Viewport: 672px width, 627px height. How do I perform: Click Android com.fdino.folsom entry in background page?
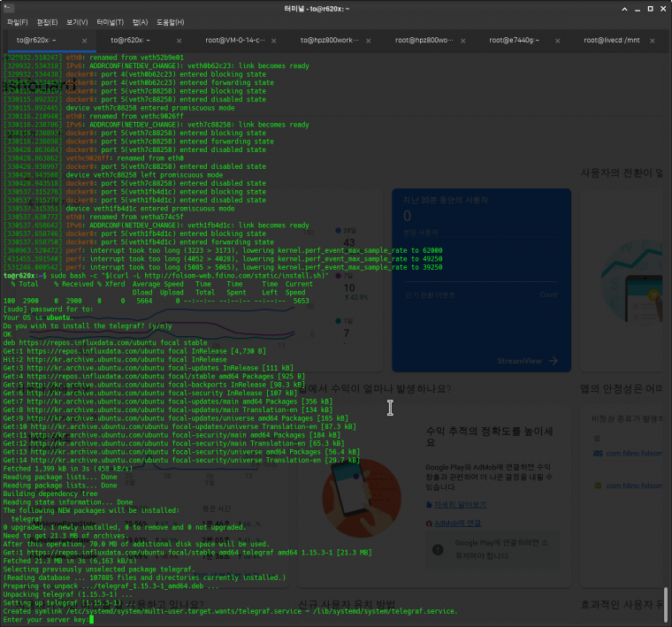click(x=629, y=486)
